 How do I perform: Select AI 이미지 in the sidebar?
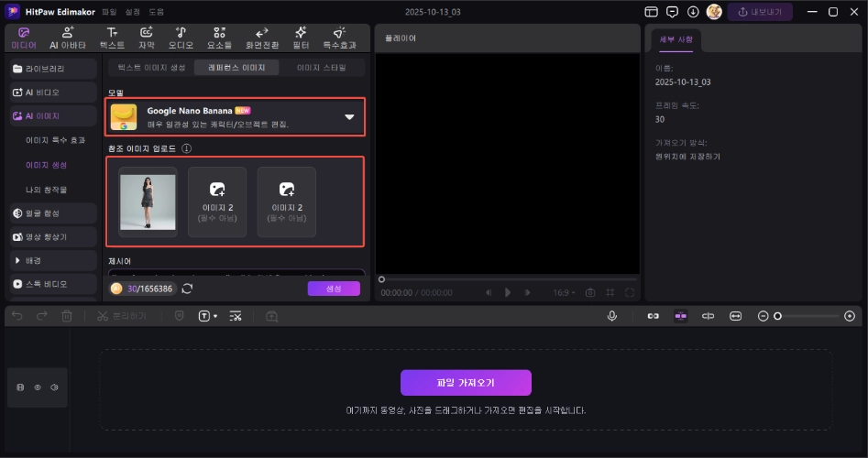coord(53,116)
